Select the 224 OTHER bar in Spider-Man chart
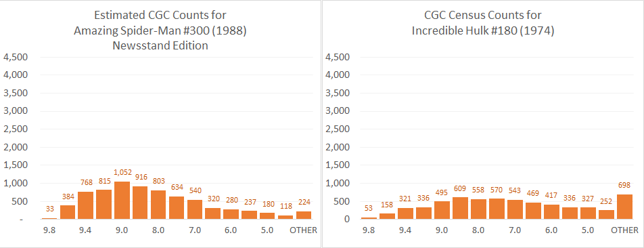Viewport: 644px width, 248px height. pyautogui.click(x=304, y=215)
